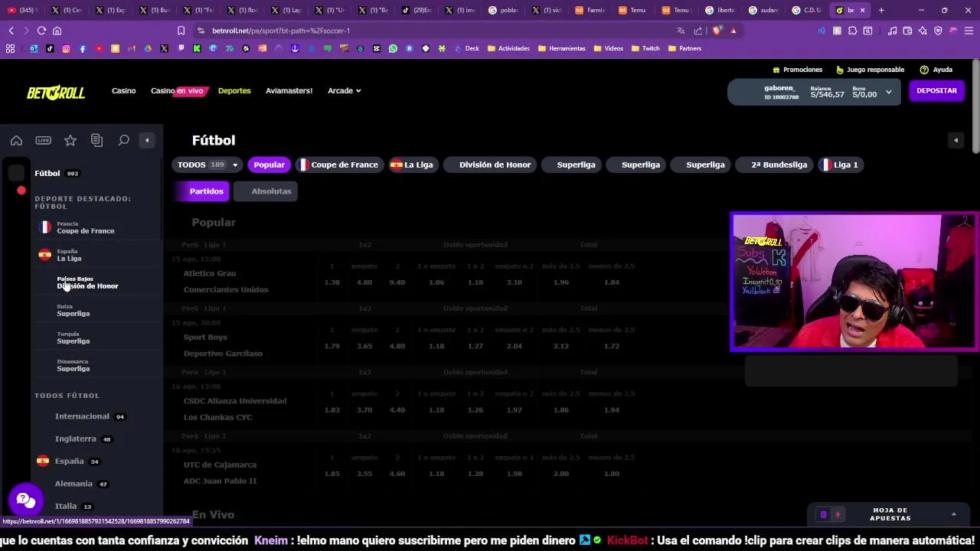Select the Deportes menu item
The height and width of the screenshot is (551, 980).
tap(234, 91)
